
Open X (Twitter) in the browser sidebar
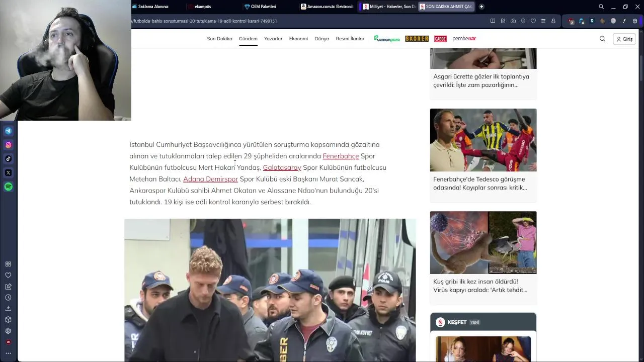point(8,172)
